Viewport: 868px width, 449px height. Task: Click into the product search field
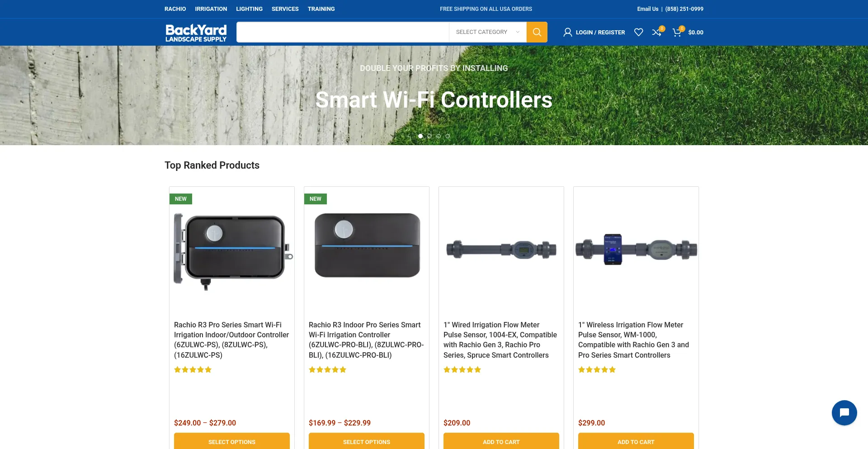click(343, 32)
